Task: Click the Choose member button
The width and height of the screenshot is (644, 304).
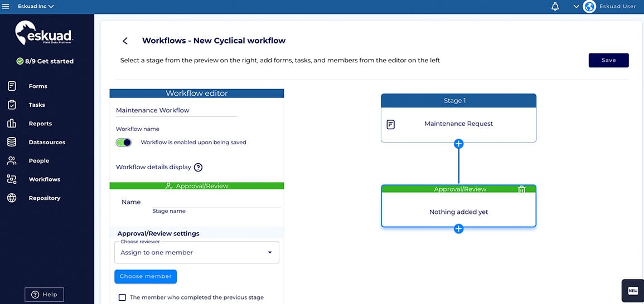Action: tap(146, 276)
